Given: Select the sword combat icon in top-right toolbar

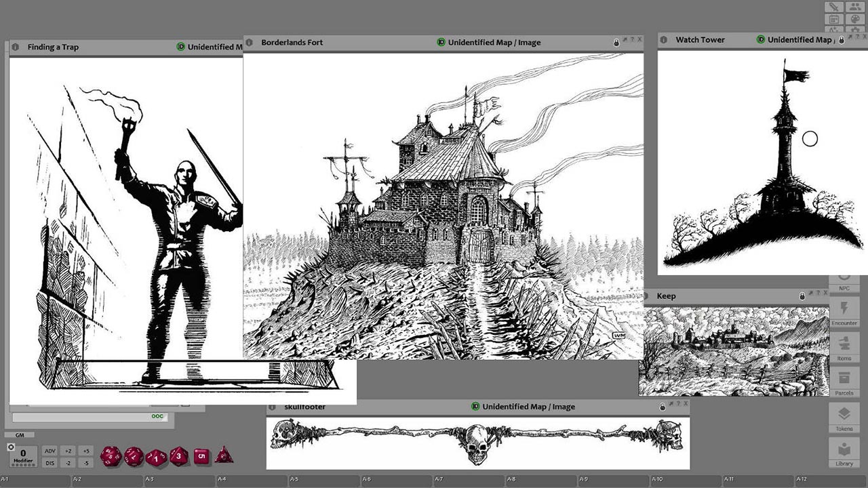Looking at the screenshot, I should click(833, 7).
